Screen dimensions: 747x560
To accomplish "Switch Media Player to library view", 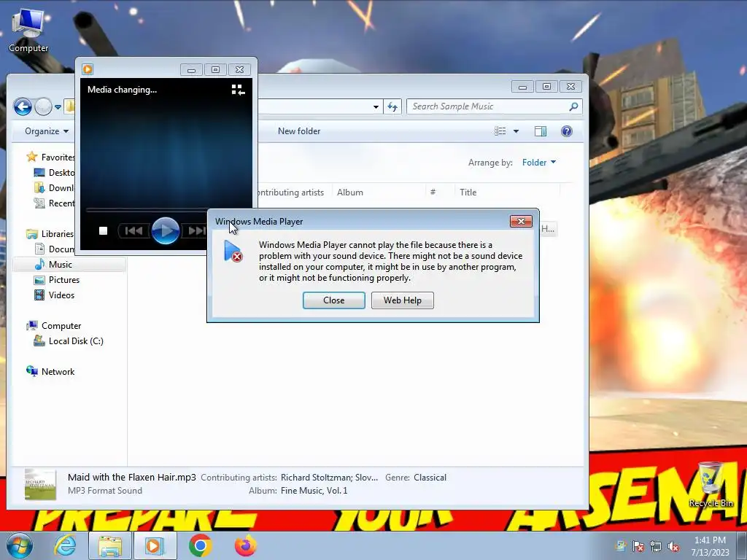I will pyautogui.click(x=238, y=90).
